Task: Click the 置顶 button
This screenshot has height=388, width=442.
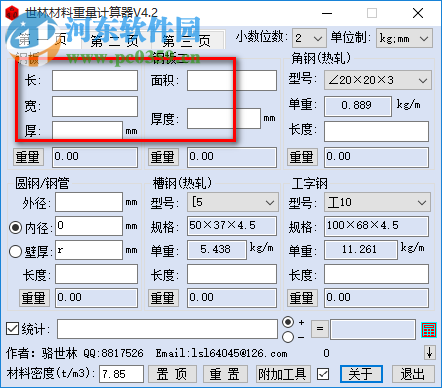Action: click(x=172, y=374)
